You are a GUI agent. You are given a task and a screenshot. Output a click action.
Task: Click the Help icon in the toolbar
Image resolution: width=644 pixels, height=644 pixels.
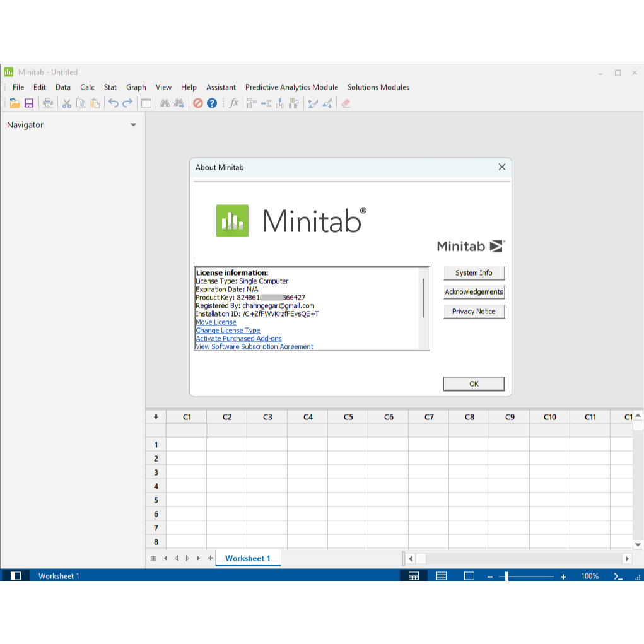(211, 103)
